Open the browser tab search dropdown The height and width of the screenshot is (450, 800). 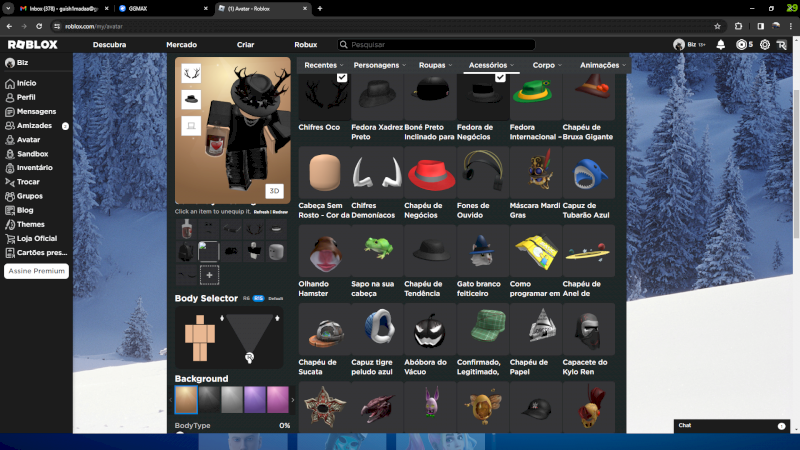click(8, 8)
